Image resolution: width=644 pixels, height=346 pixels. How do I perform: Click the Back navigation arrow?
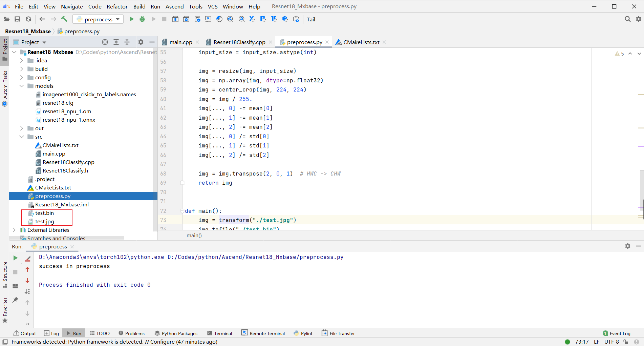(x=42, y=19)
